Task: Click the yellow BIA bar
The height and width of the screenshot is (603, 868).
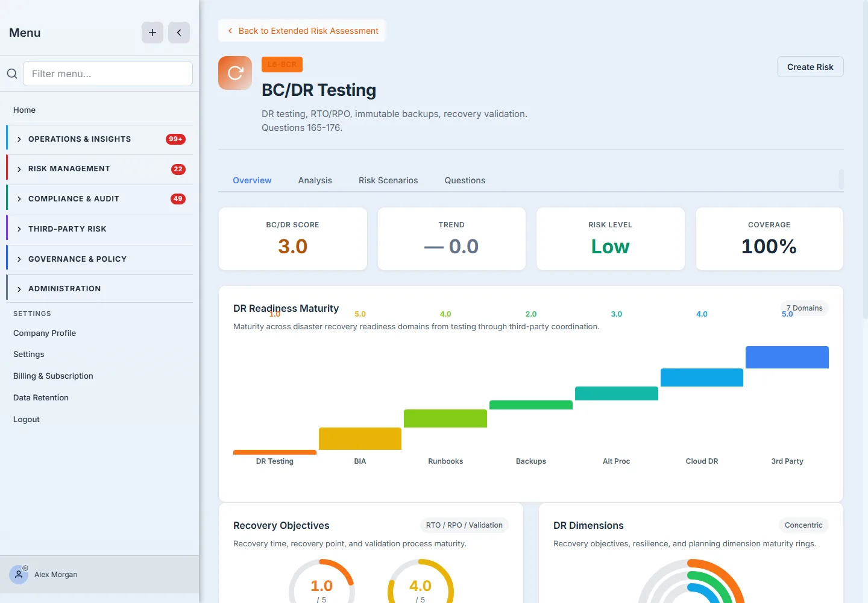Action: click(360, 438)
